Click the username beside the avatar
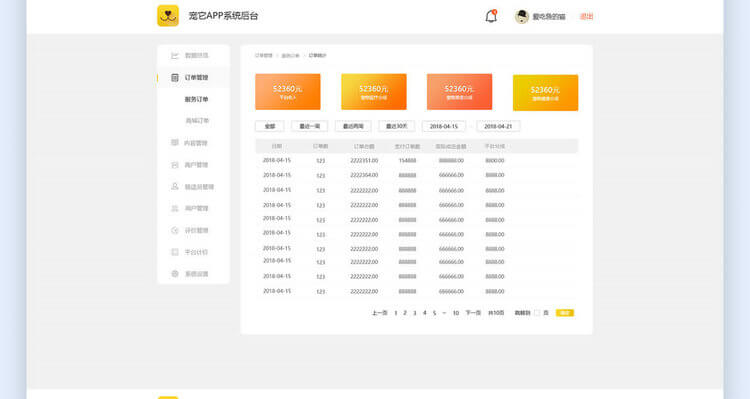This screenshot has width=750, height=399. [x=549, y=17]
